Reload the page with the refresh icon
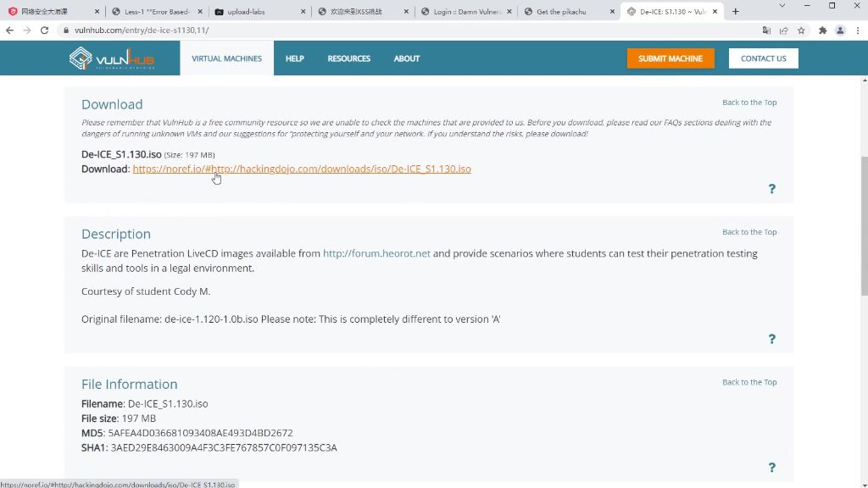This screenshot has height=488, width=868. [44, 30]
